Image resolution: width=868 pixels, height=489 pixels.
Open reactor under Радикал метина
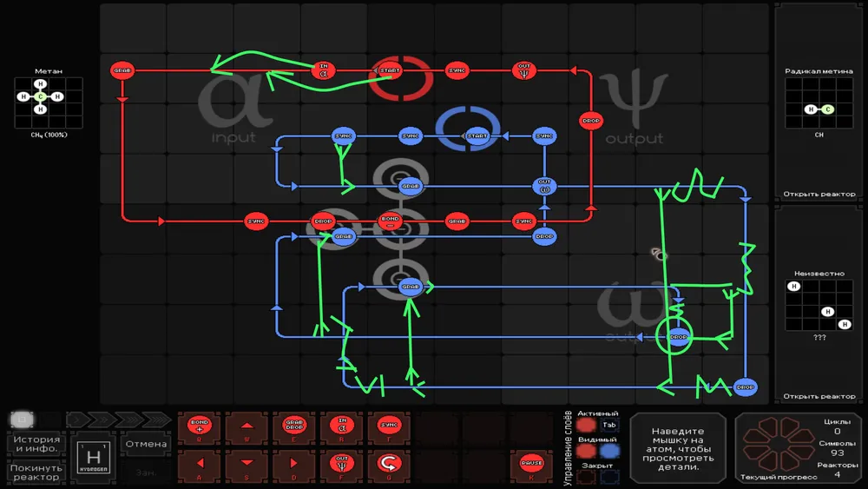pos(819,194)
